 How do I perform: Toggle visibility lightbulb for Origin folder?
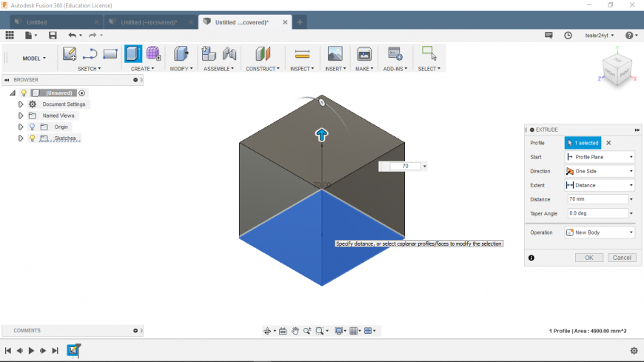[33, 127]
